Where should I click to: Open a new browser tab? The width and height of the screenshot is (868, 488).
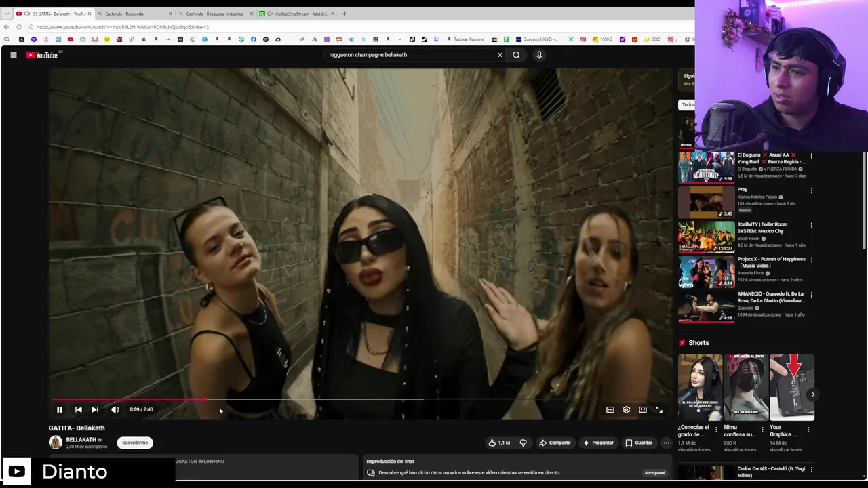click(x=344, y=14)
